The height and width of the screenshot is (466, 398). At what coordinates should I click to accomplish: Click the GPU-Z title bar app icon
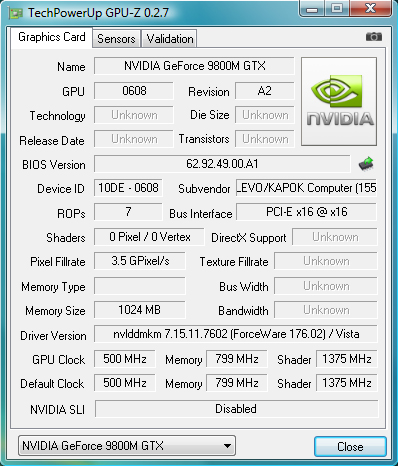pyautogui.click(x=15, y=13)
